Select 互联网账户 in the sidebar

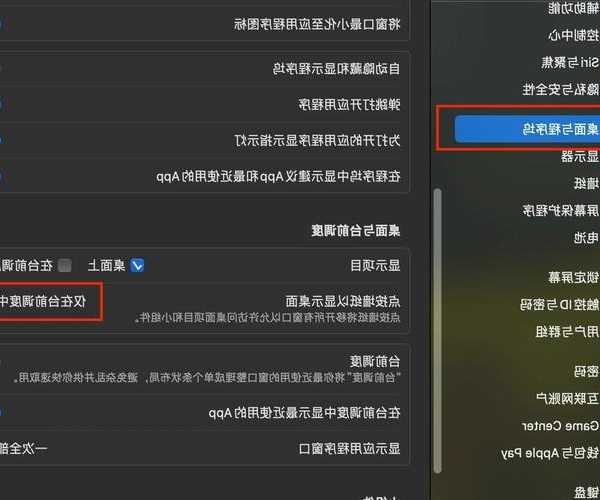[x=567, y=399]
